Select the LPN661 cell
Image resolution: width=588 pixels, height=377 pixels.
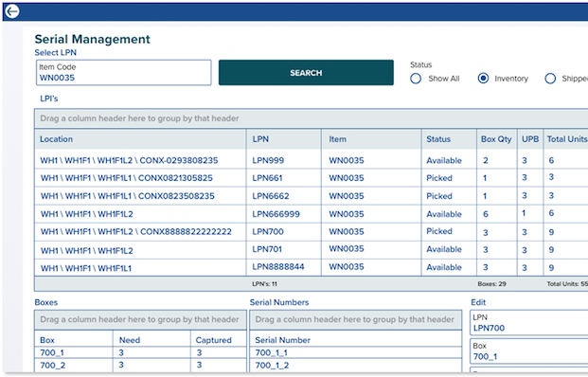pos(267,178)
